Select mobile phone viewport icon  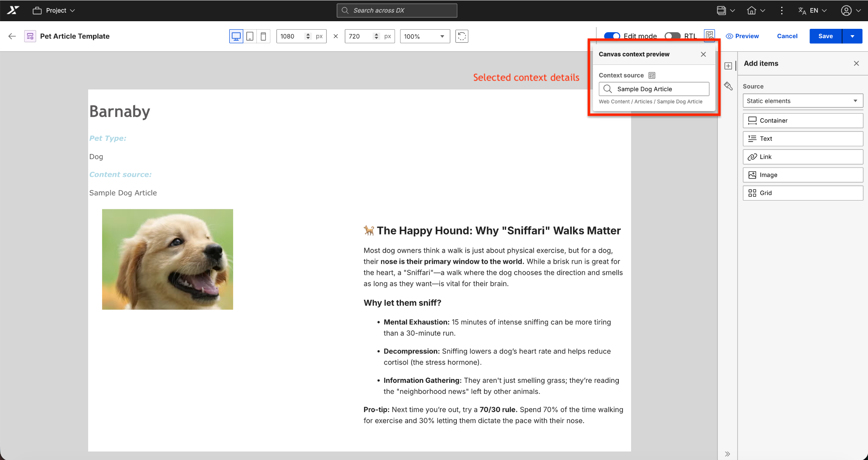[x=263, y=36]
